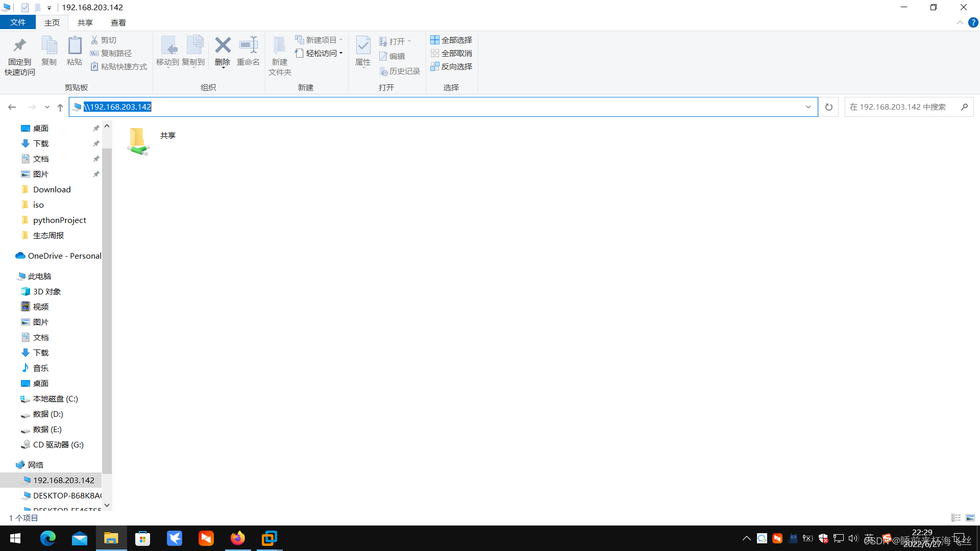Open recent locations dropdown arrow

47,107
